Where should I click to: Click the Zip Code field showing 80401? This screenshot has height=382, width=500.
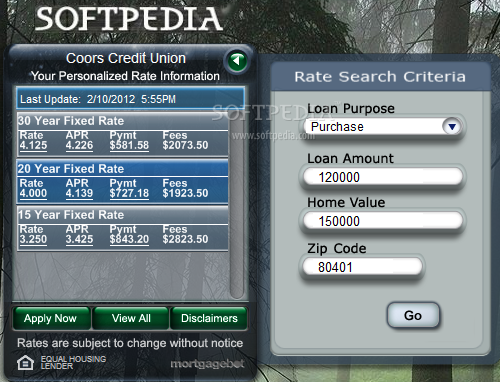click(x=362, y=267)
